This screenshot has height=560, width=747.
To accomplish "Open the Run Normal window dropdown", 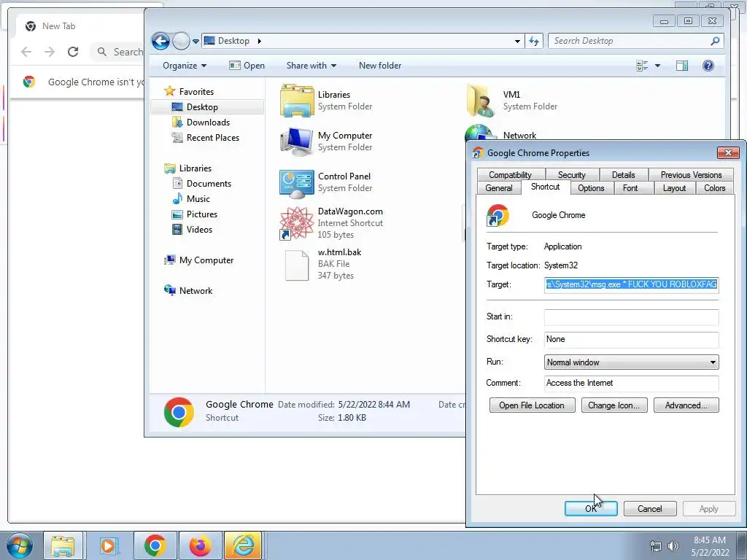I will click(631, 362).
